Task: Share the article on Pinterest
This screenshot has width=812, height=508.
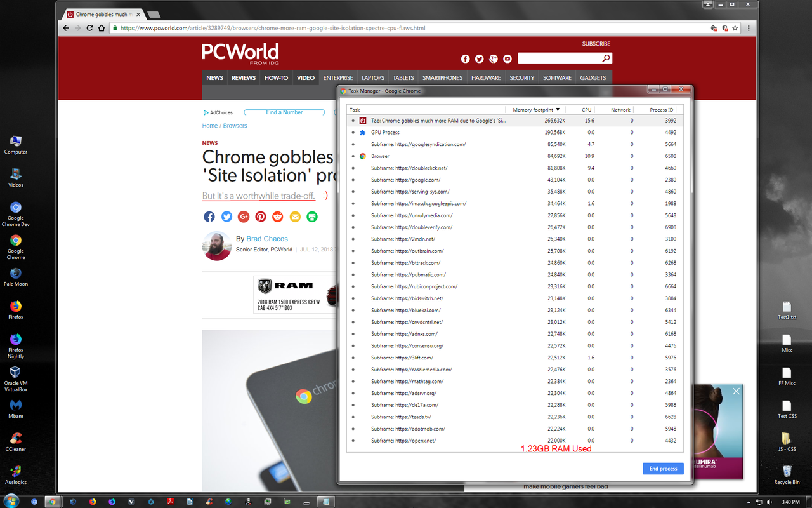Action: click(x=261, y=217)
